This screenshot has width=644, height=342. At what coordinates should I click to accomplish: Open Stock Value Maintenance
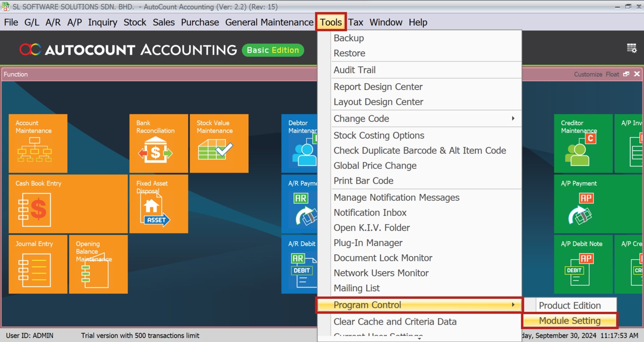pos(219,143)
